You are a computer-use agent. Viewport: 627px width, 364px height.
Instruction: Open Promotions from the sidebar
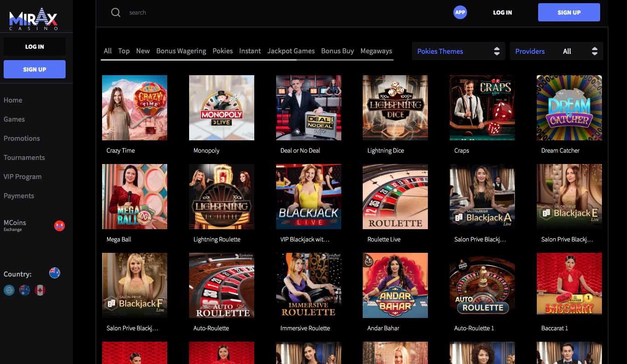(21, 138)
